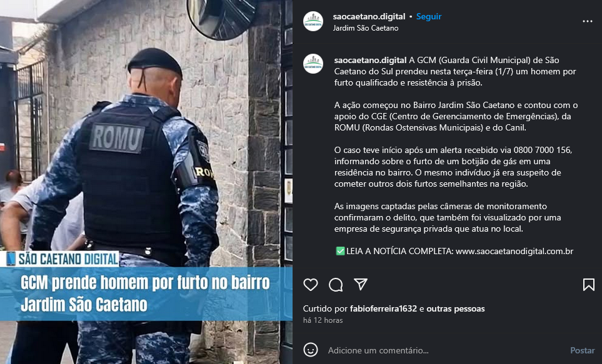
Task: Focus the 'Adicione um comentário' field
Action: (x=445, y=350)
